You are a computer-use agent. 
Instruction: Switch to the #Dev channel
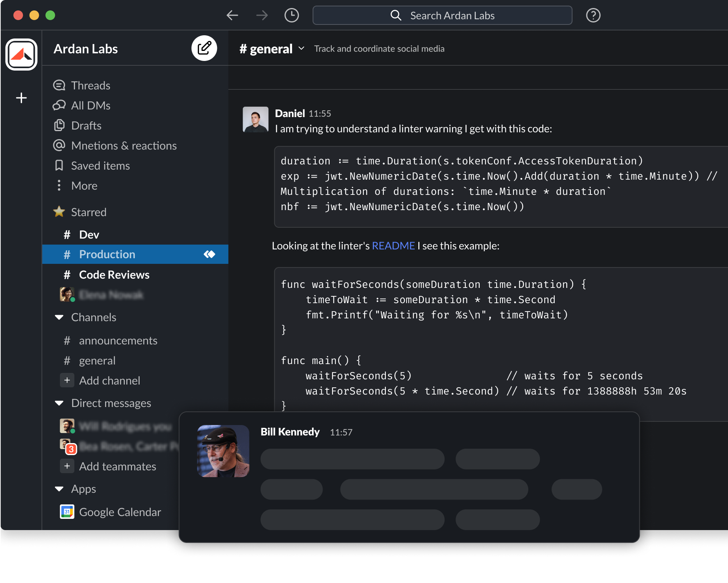click(x=89, y=235)
